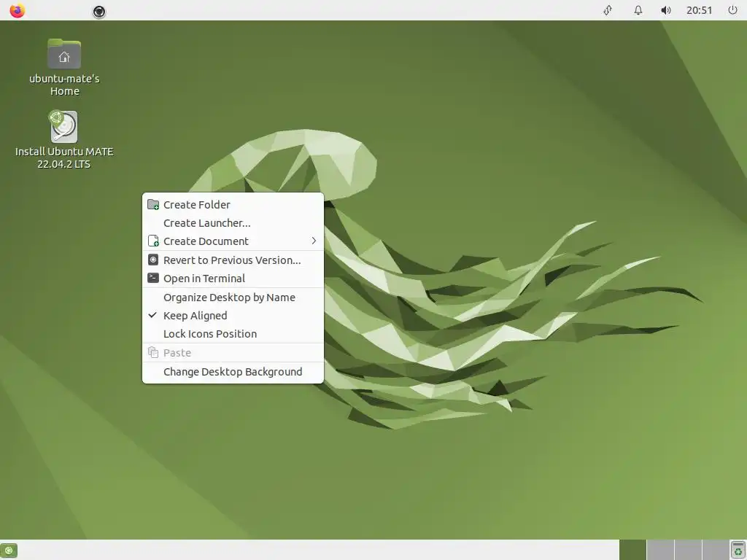
Task: Click the round webcam indicator icon in top panel
Action: pyautogui.click(x=99, y=12)
